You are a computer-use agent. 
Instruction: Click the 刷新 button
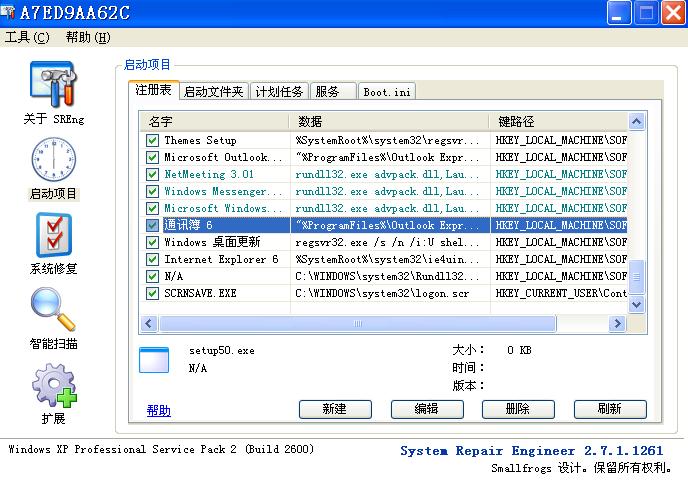610,409
